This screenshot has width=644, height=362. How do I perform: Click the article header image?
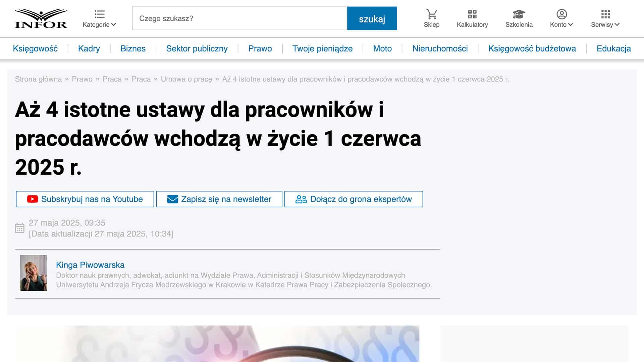pos(217,344)
